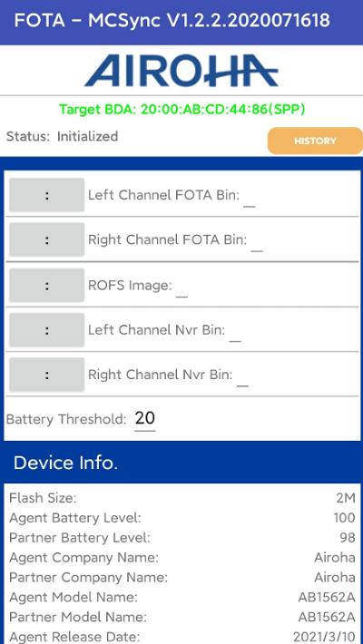Tap the Partner Company Name row

tap(181, 578)
